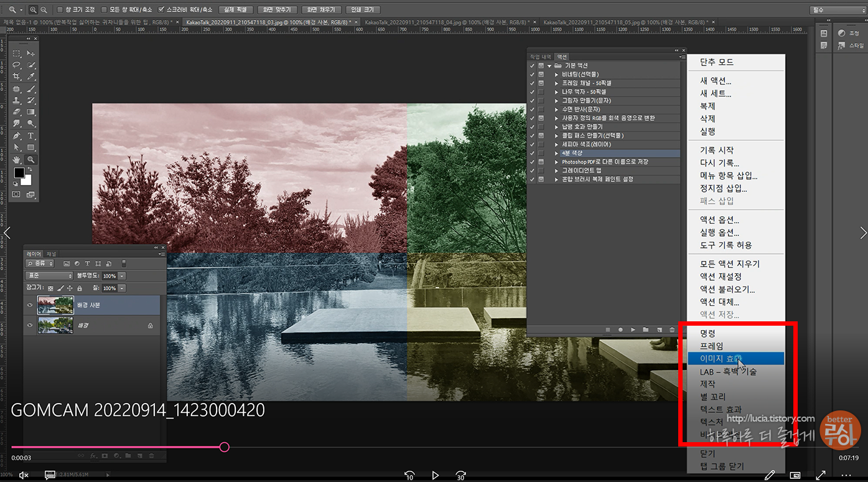Choose zoom-out mode in options bar
Viewport: 868px width, 482px height.
(43, 10)
